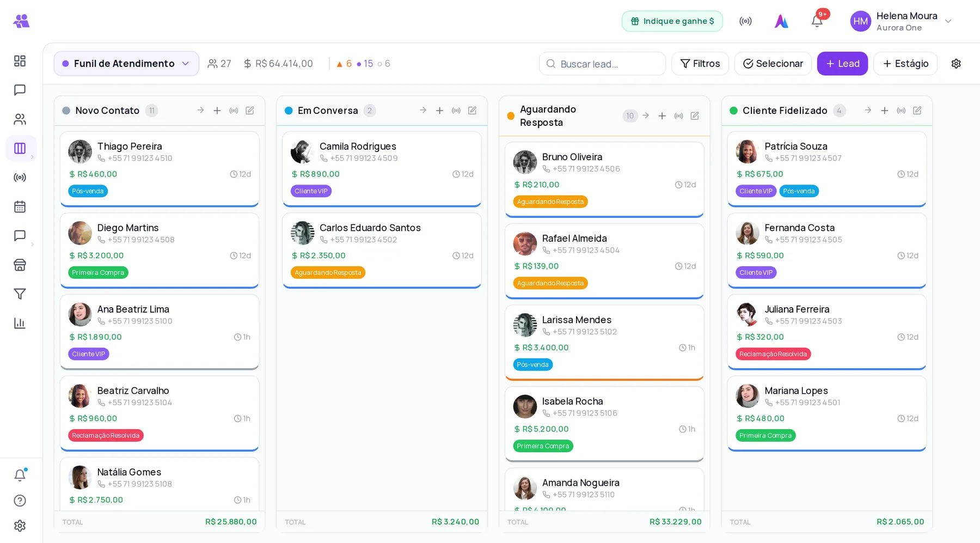Edit the Em Conversa stage

[473, 111]
